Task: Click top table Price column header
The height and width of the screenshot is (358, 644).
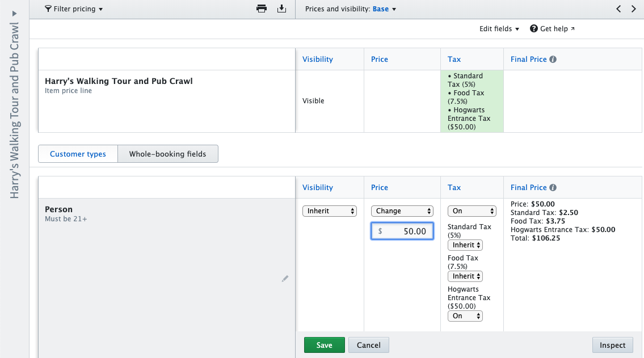Action: click(379, 59)
